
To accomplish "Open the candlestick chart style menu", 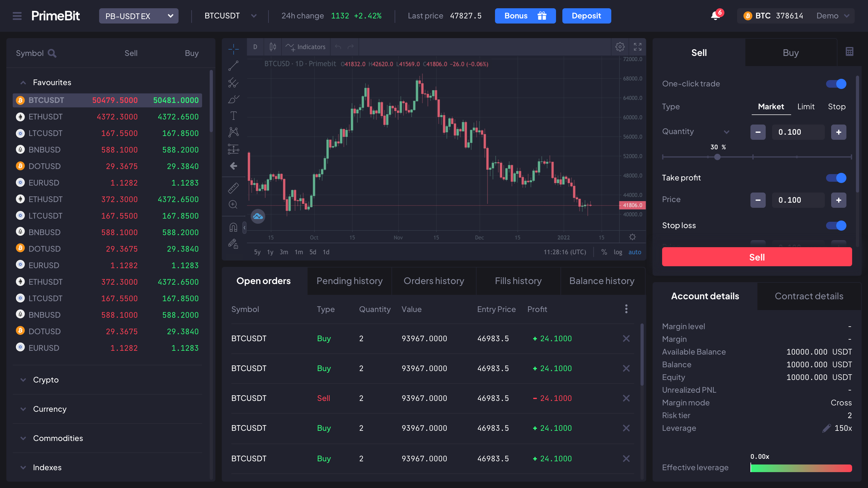I will pos(273,47).
